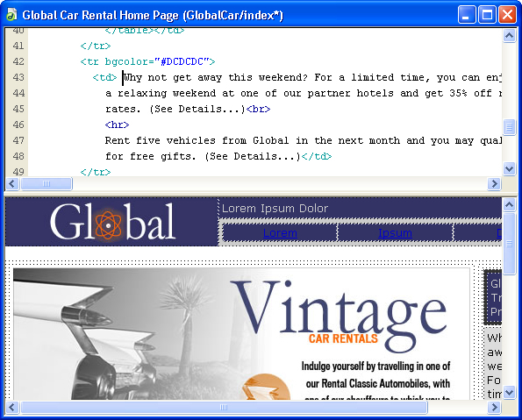
Task: Click the design pane horizontal scrollbar thumb
Action: [x=224, y=408]
